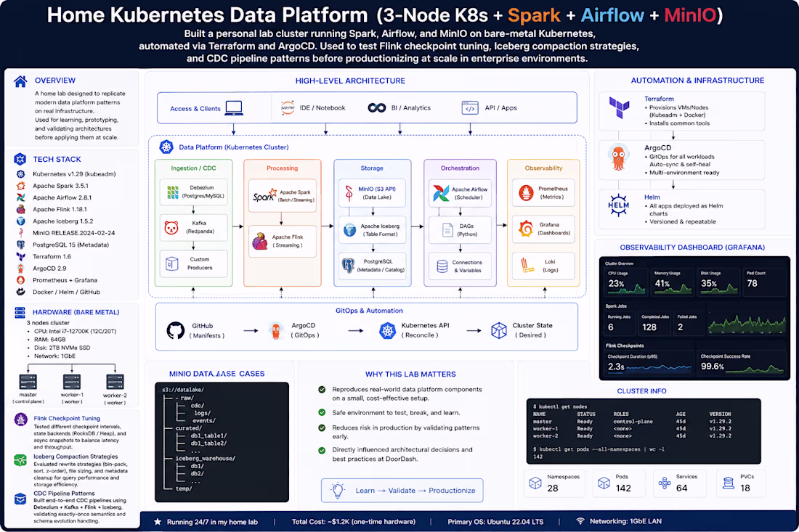Click 'Primary OS: Ubuntu 22.04 LTS' in footer
Screen dimensions: 799x532
495,522
